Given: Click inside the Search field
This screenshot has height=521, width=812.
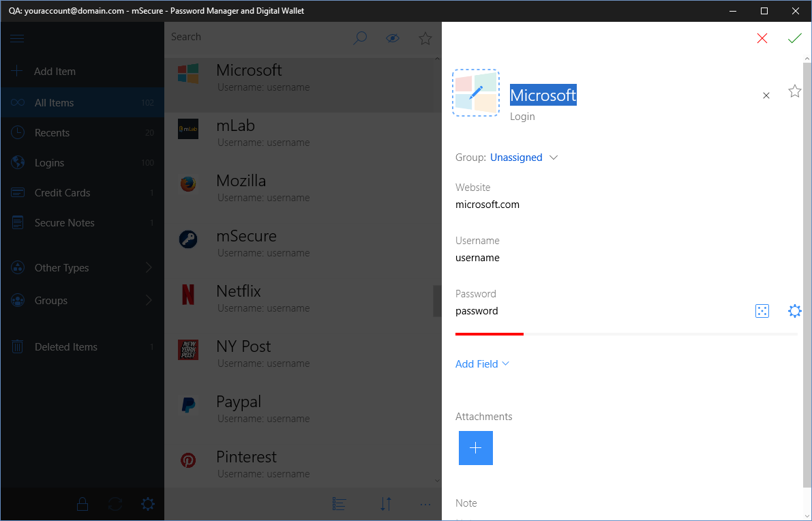Looking at the screenshot, I should (256, 38).
